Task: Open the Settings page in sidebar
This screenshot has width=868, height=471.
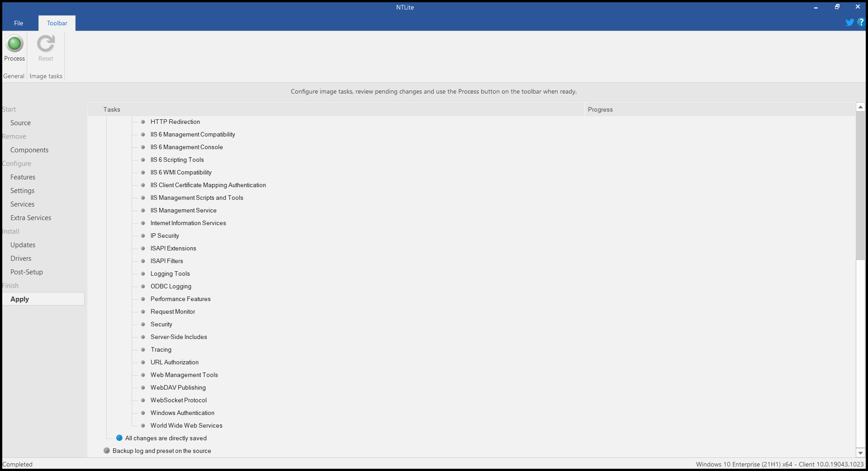Action: (x=22, y=191)
